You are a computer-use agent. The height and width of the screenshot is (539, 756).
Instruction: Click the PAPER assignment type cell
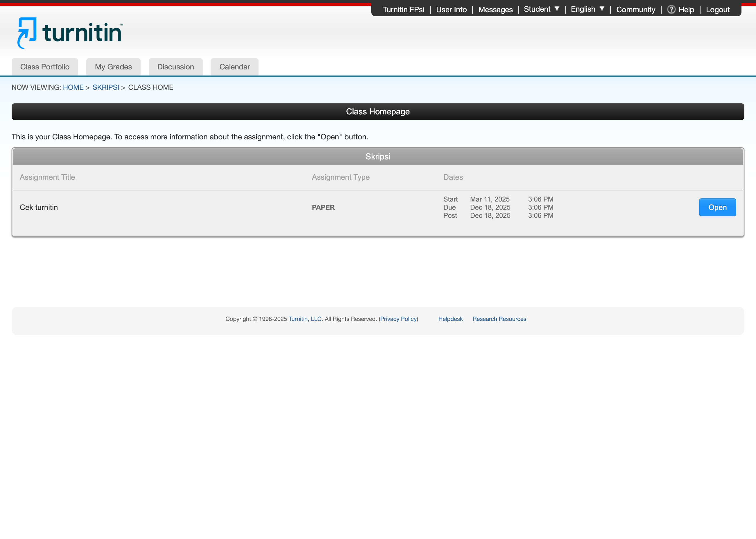click(323, 207)
